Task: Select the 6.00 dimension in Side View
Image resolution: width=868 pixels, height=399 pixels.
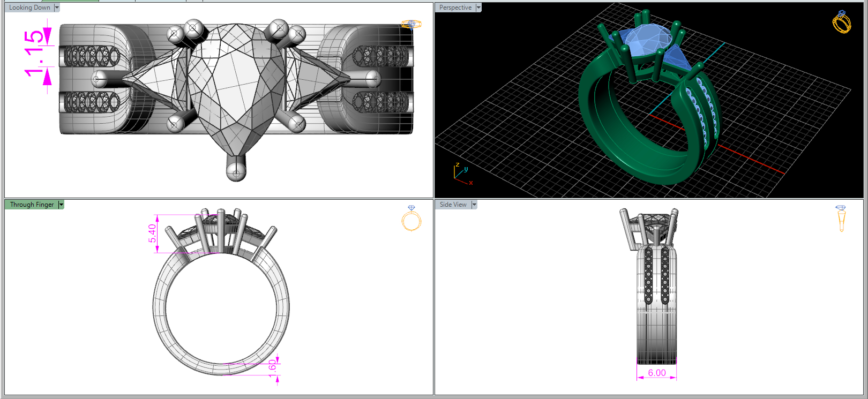Action: pos(657,373)
